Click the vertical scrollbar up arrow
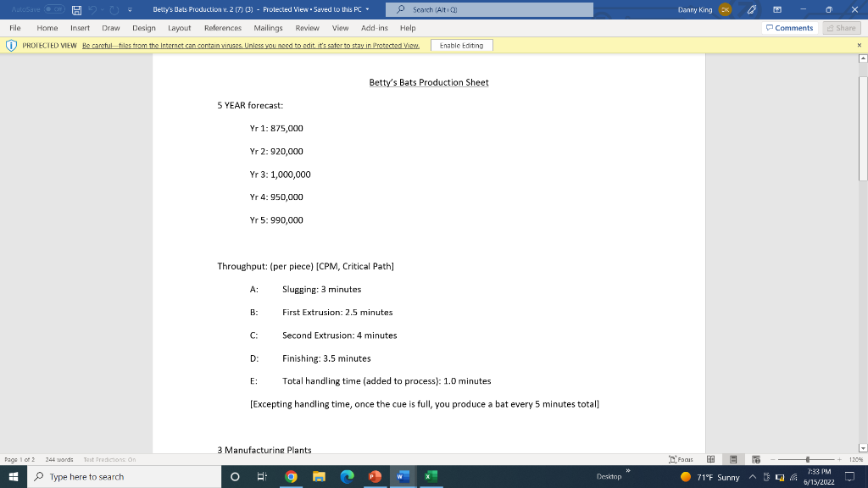Screen dimensions: 868x488 [x=862, y=58]
